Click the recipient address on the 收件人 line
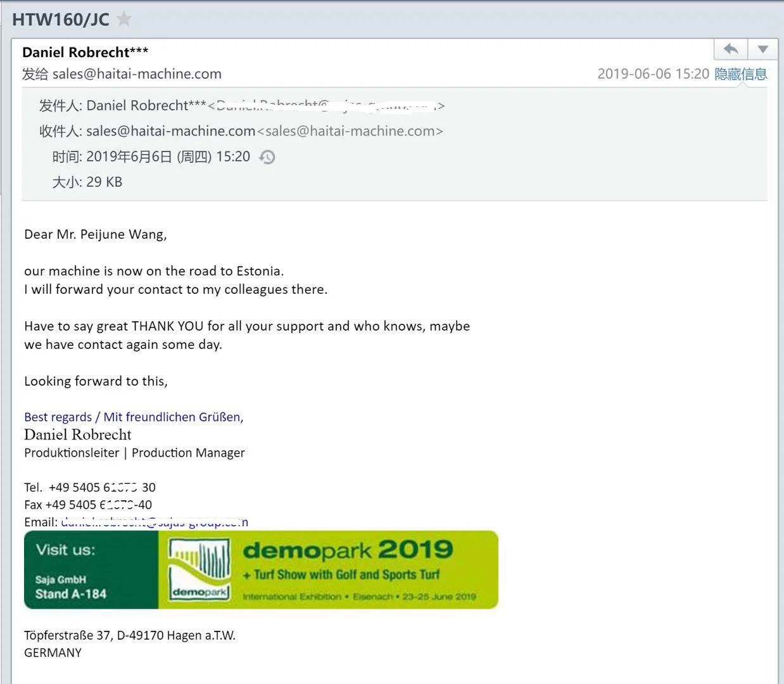 [x=170, y=131]
